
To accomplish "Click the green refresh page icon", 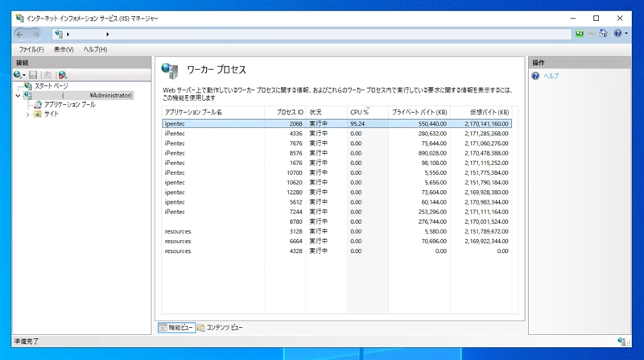I will pos(580,33).
